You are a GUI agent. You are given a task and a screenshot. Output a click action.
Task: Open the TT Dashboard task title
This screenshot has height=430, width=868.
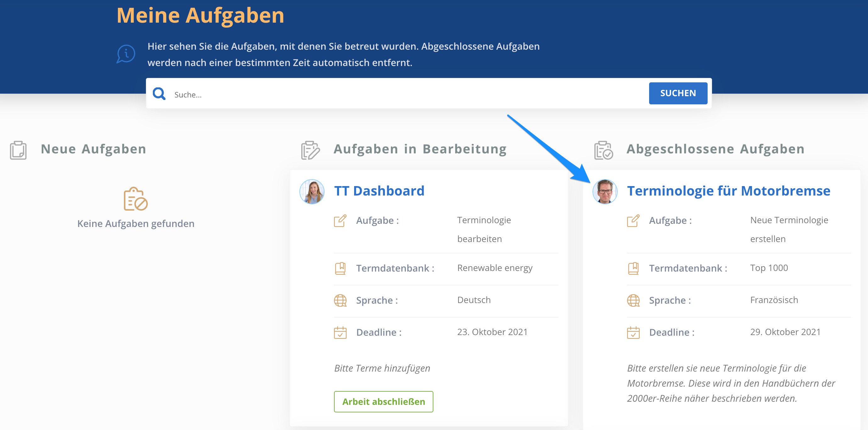[379, 191]
